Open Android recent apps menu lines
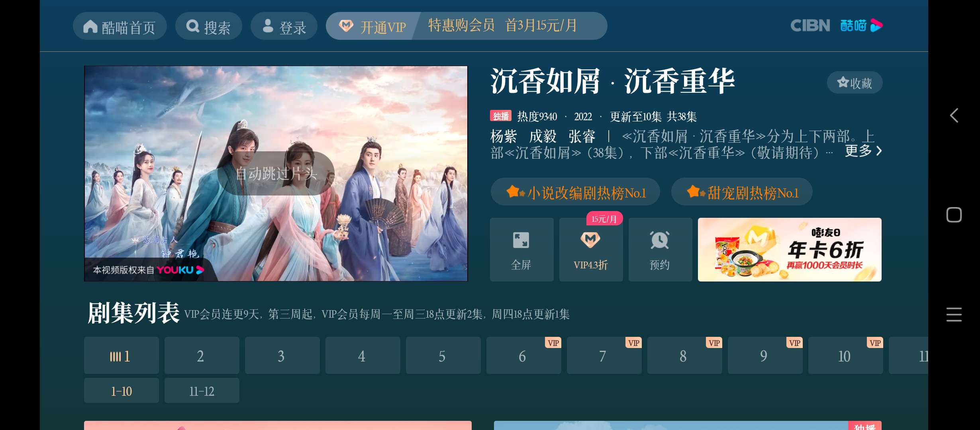The image size is (980, 430). (x=954, y=315)
